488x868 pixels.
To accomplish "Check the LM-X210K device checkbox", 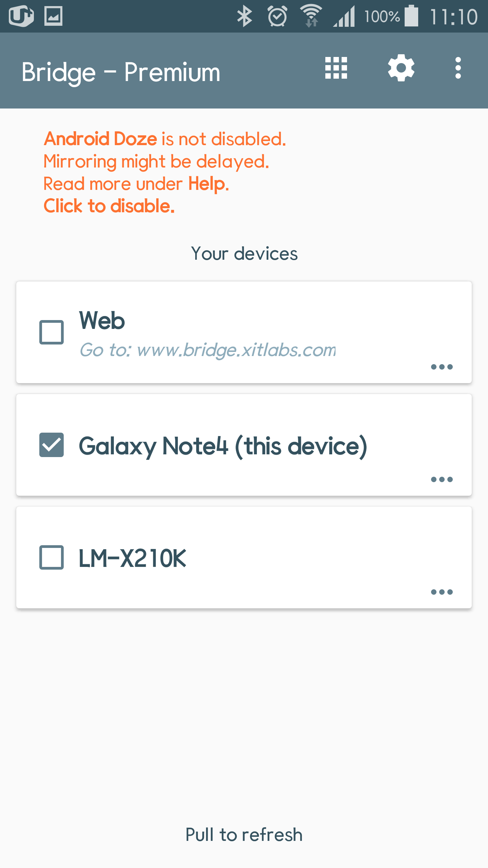I will click(x=52, y=557).
